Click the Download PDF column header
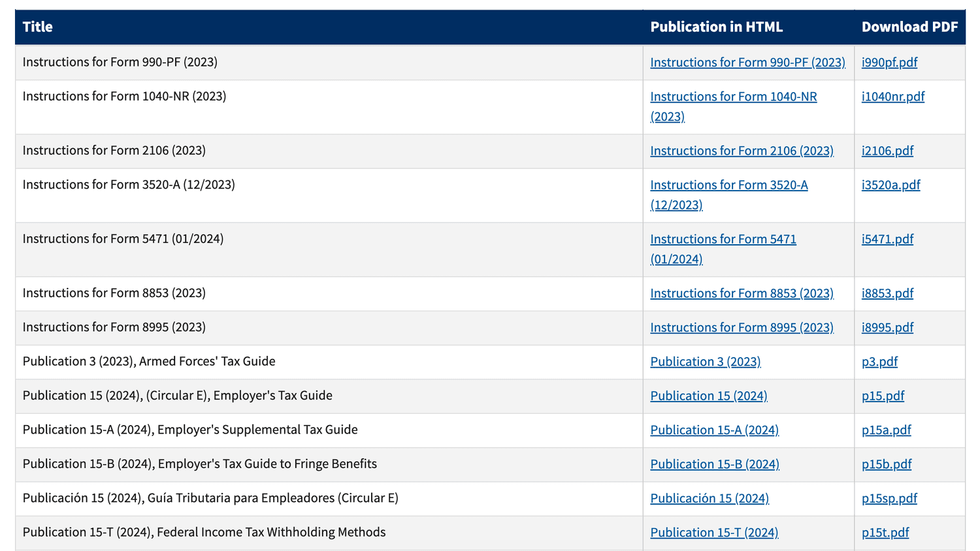Image resolution: width=980 pixels, height=551 pixels. tap(909, 27)
